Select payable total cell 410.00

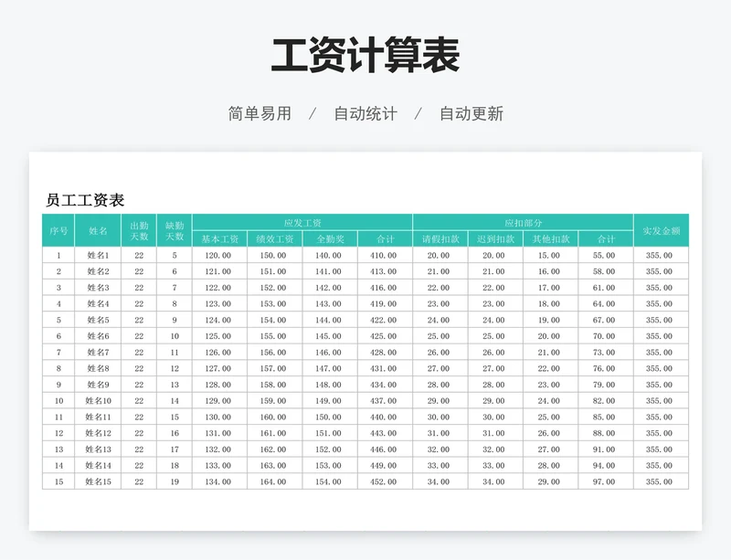tap(385, 255)
